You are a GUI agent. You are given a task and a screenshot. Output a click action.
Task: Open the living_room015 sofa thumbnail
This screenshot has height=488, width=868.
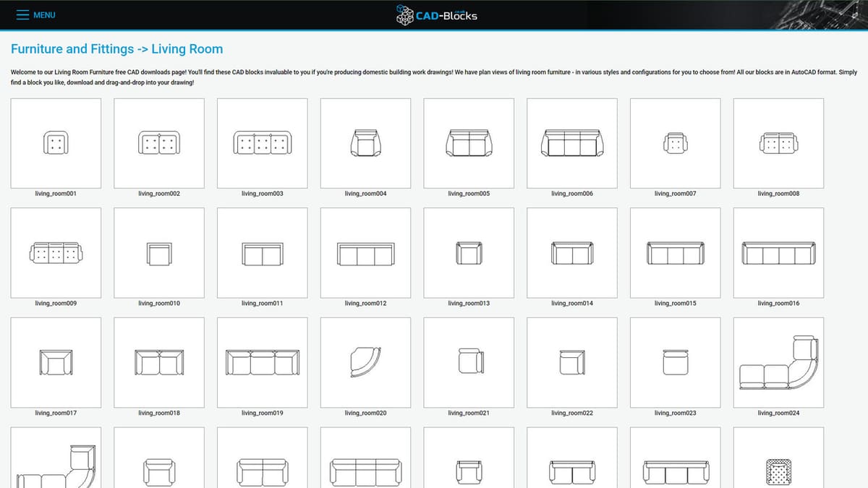676,253
